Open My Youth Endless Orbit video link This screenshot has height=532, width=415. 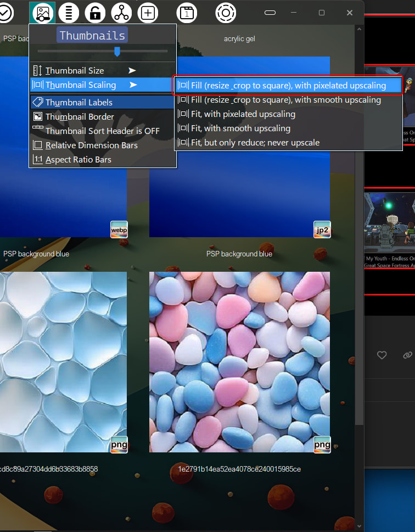click(x=390, y=261)
